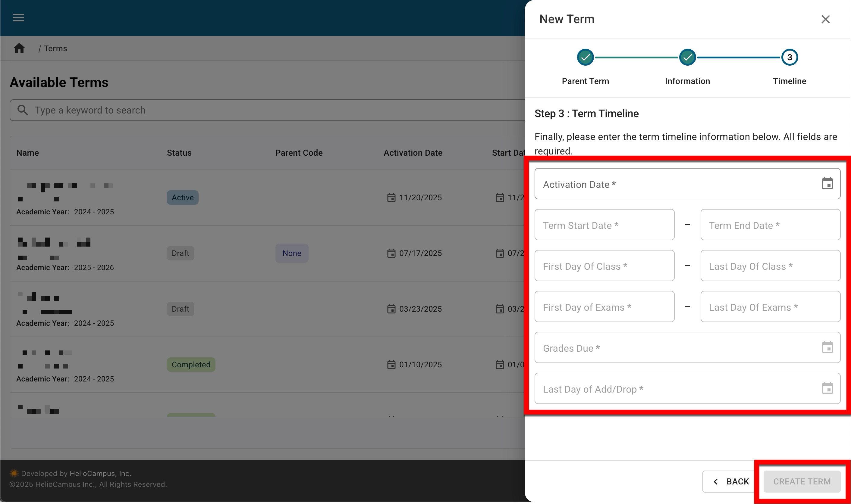This screenshot has height=504, width=851.
Task: Go to Information completed step
Action: coord(687,58)
